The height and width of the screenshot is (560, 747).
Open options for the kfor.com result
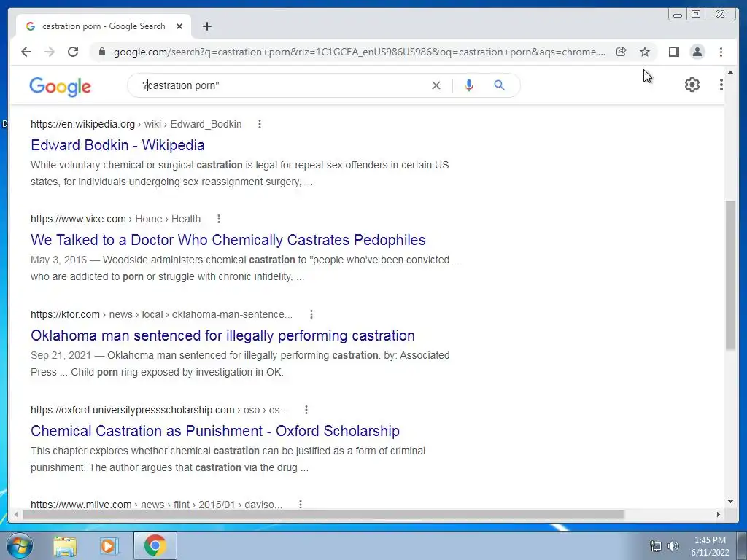[311, 314]
